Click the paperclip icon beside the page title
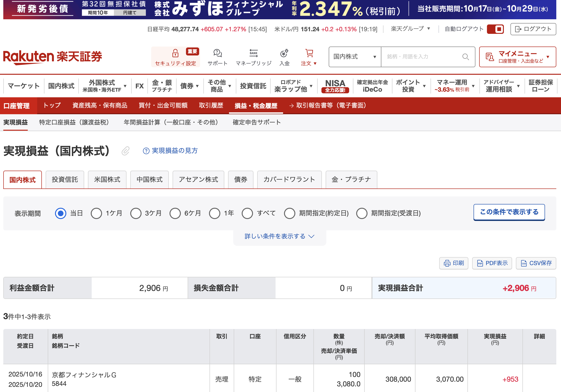561x392 pixels. [126, 151]
